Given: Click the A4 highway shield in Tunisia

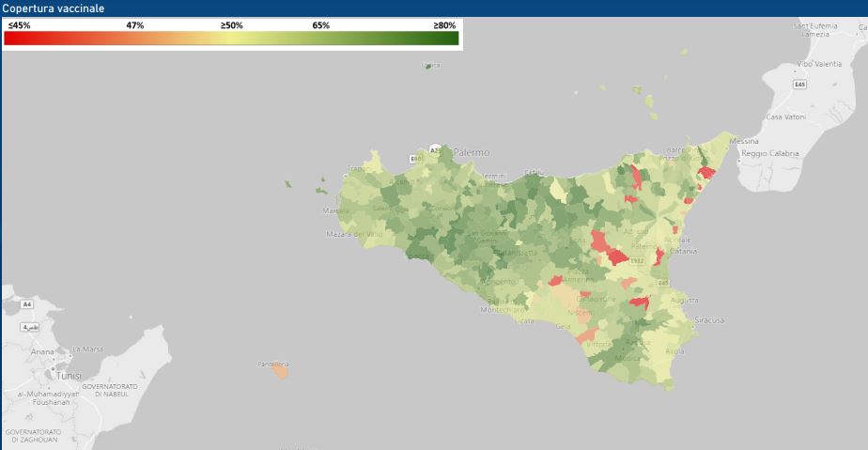Looking at the screenshot, I should pyautogui.click(x=27, y=304).
